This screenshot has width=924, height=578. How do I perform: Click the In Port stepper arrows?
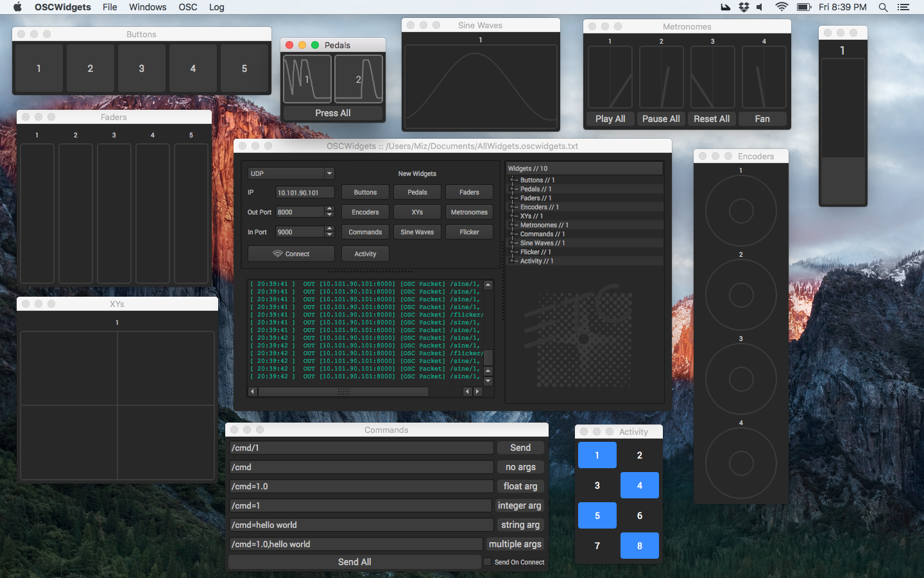[329, 232]
